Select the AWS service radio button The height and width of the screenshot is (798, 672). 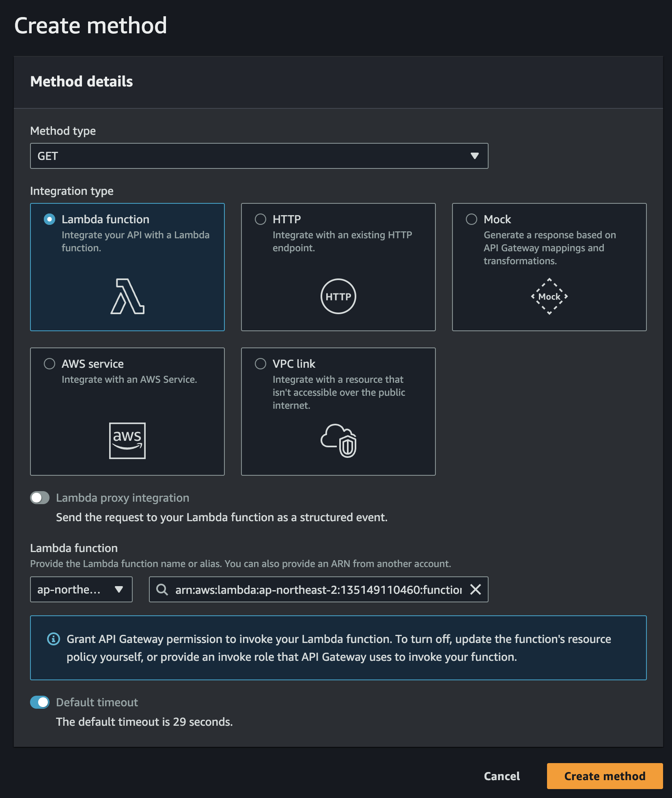coord(50,364)
